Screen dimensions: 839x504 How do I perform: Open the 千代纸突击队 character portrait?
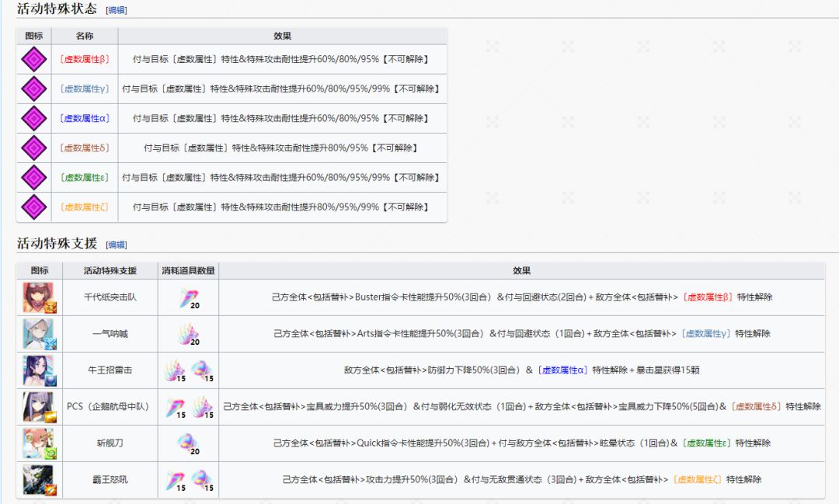(40, 297)
